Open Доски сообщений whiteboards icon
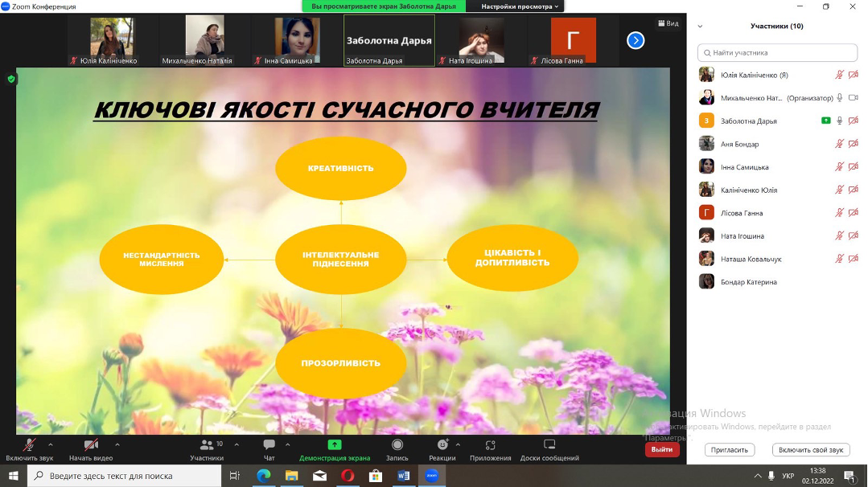This screenshot has width=868, height=487. click(x=549, y=445)
